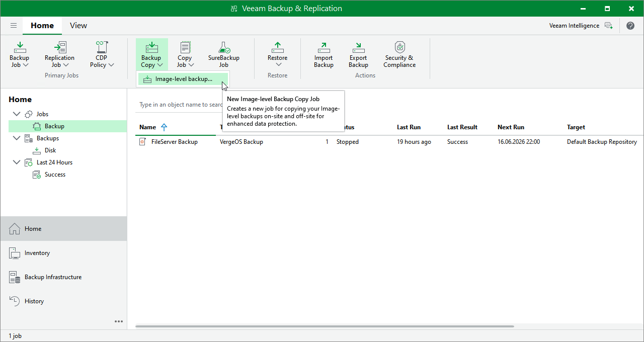The height and width of the screenshot is (342, 644).
Task: Click the Last 24 Hours node icon
Action: (29, 162)
